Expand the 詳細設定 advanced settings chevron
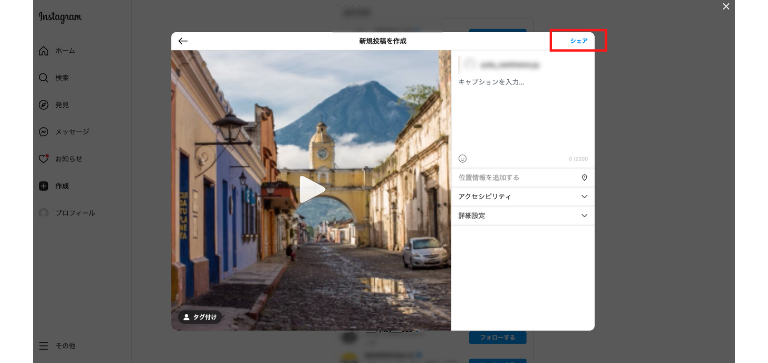Screen dimensions: 768x363 (584, 216)
